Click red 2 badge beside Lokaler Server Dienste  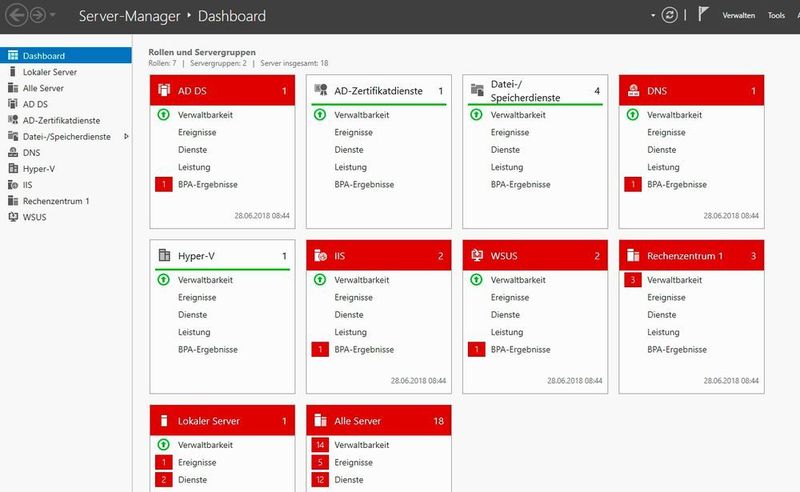164,479
